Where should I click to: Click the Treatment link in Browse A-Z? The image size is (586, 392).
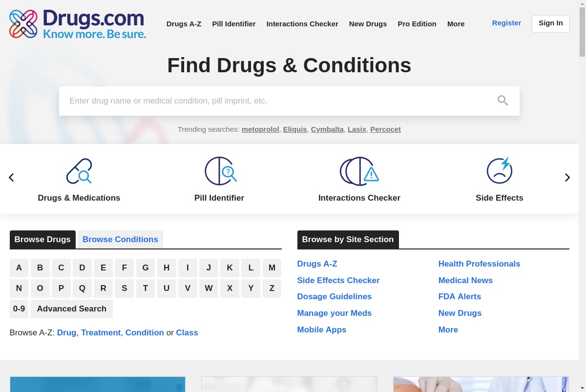click(x=101, y=333)
